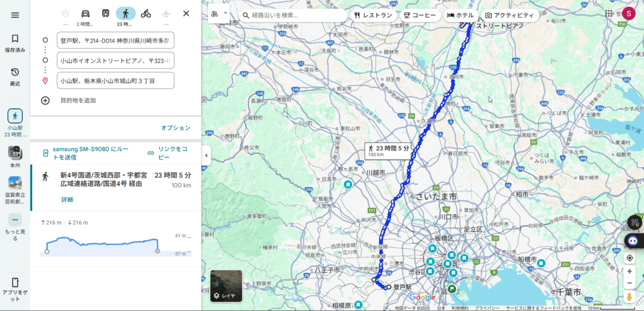
Task: Open route オプション settings
Action: click(x=175, y=128)
